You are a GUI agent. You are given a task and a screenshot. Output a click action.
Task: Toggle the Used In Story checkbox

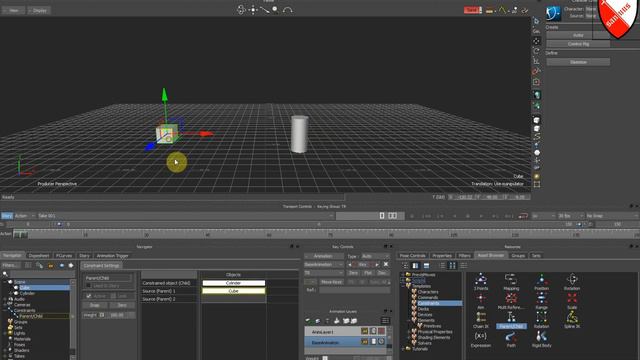pos(89,286)
